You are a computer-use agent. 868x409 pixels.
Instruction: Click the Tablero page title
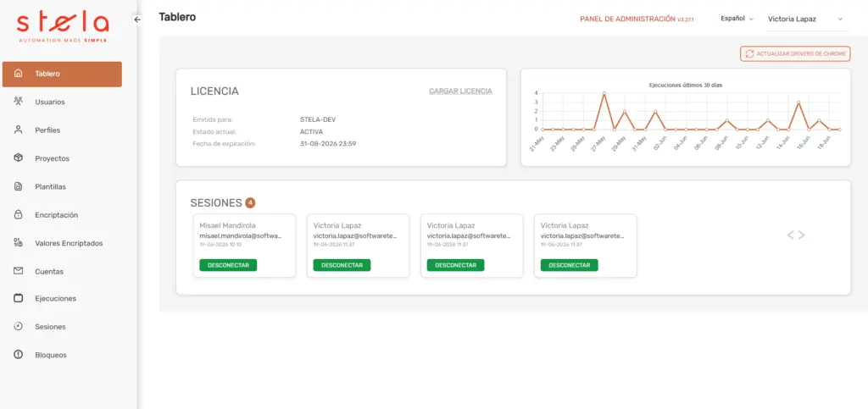point(177,17)
